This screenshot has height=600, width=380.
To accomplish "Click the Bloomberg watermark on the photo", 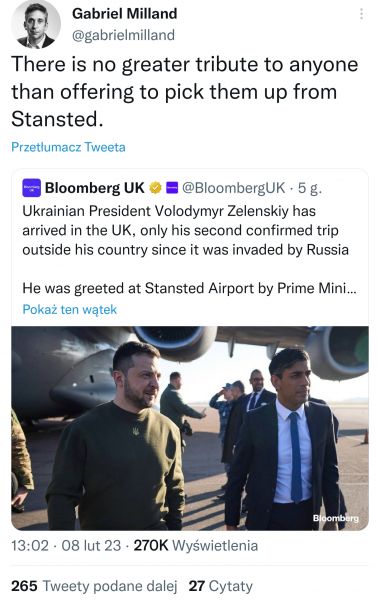I will point(336,518).
